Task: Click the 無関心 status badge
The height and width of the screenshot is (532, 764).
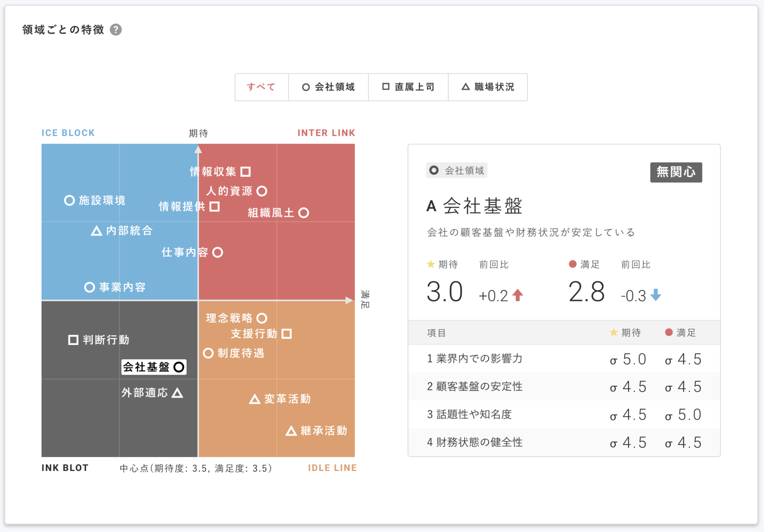Action: [676, 172]
